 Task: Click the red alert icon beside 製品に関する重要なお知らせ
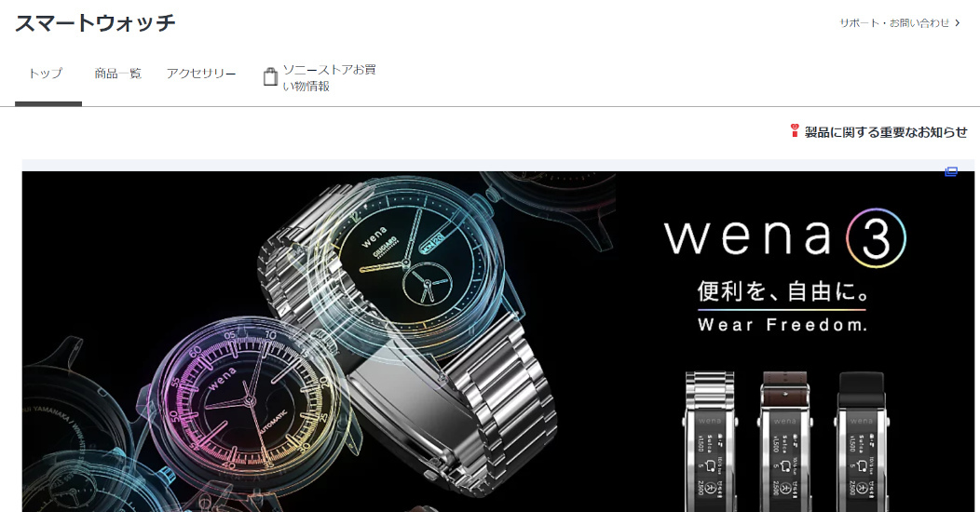[795, 131]
